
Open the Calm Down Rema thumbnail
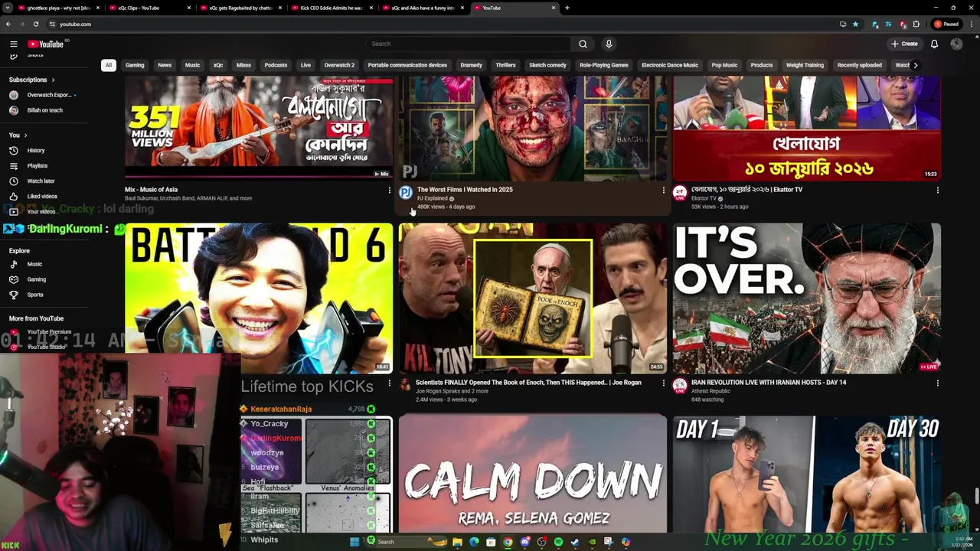tap(533, 474)
